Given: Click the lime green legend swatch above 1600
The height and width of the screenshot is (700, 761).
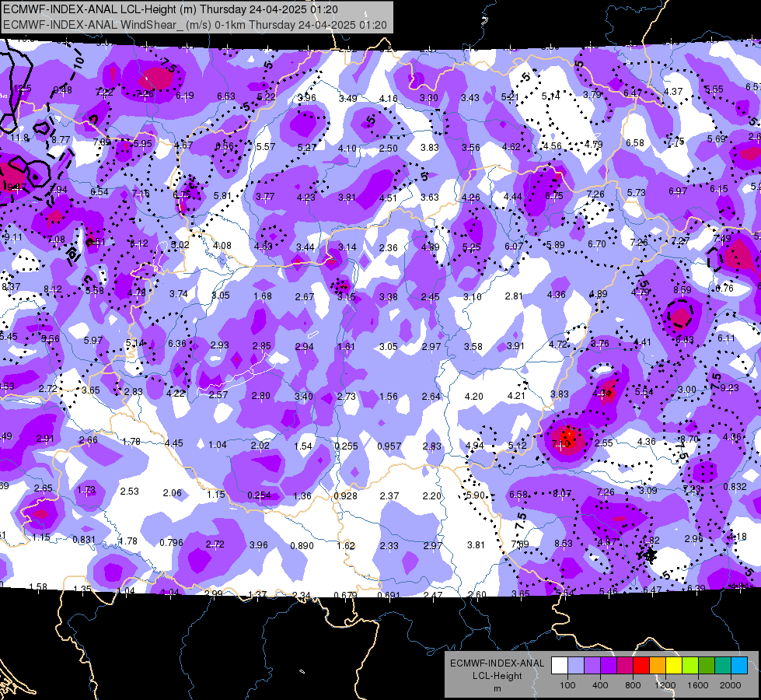Looking at the screenshot, I should tap(690, 666).
